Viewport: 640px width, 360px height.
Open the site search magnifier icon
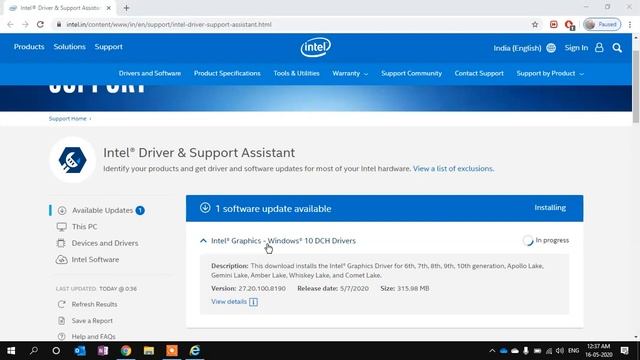pyautogui.click(x=617, y=48)
